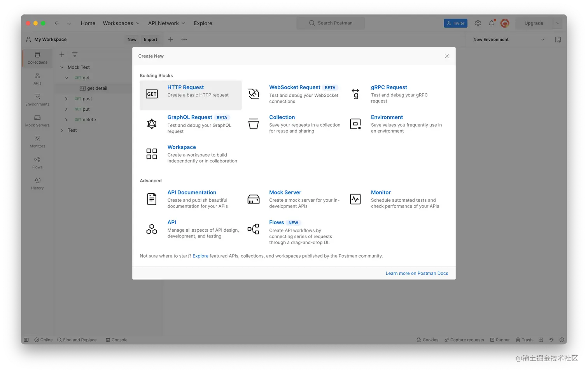Toggle sidebar from the status bar icon

[26, 340]
